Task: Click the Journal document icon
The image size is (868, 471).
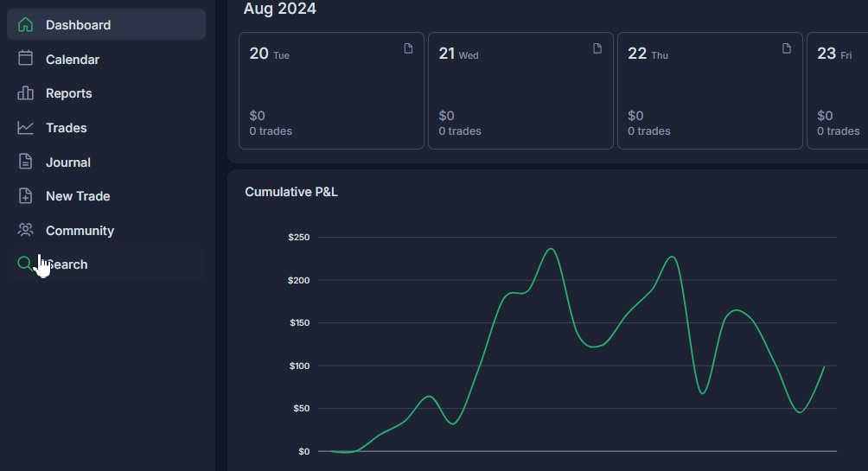Action: 25,162
